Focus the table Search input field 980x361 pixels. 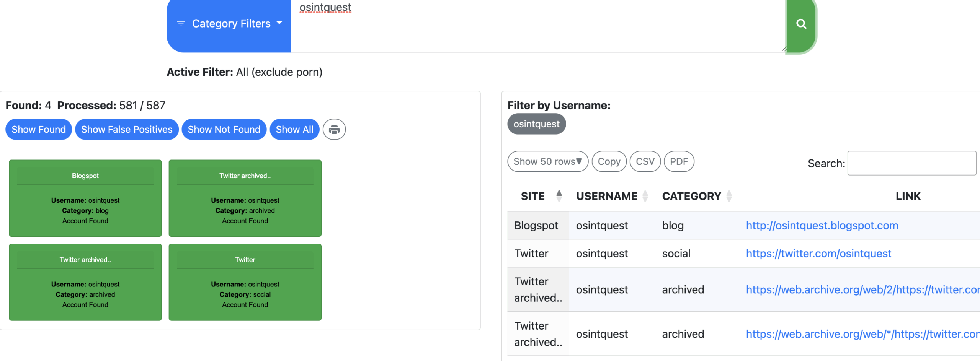912,163
